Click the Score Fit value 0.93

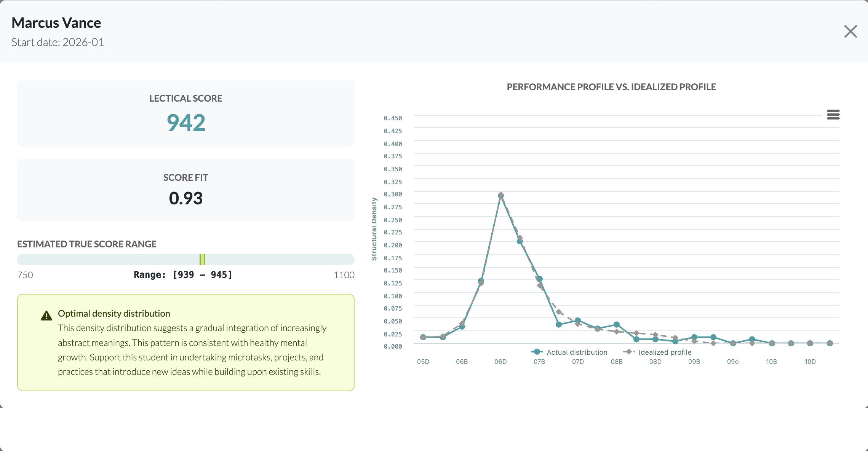(x=186, y=198)
